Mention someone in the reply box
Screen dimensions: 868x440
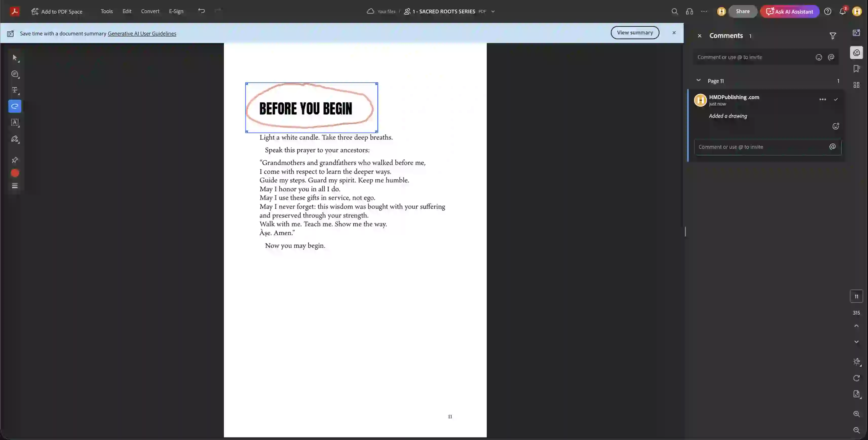[832, 147]
